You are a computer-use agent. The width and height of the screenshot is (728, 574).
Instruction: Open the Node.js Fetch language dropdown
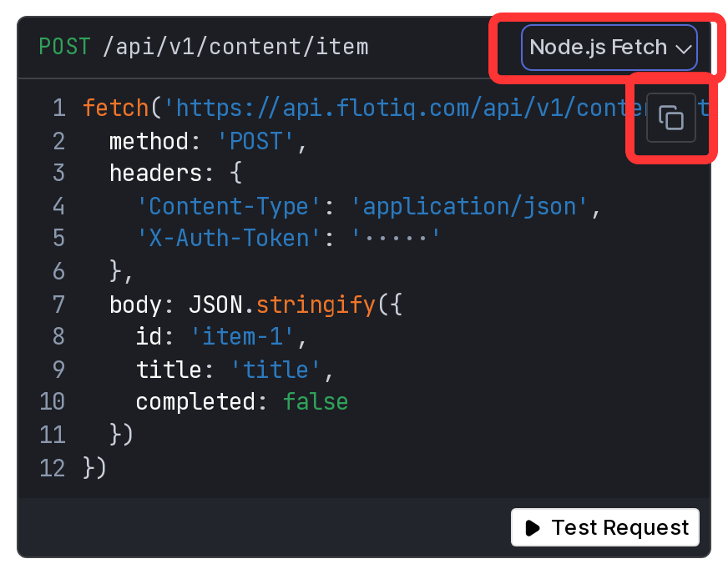point(609,48)
